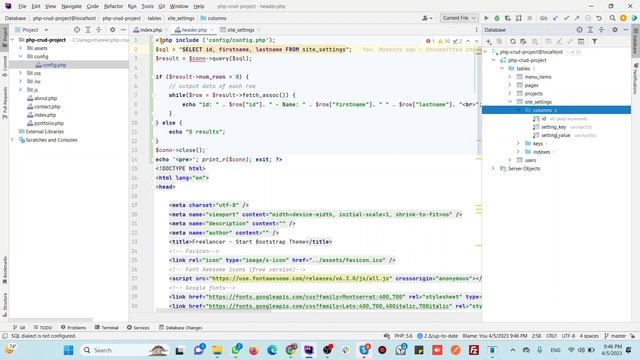
Task: Open Code With Me user icon
Action: pos(427,18)
